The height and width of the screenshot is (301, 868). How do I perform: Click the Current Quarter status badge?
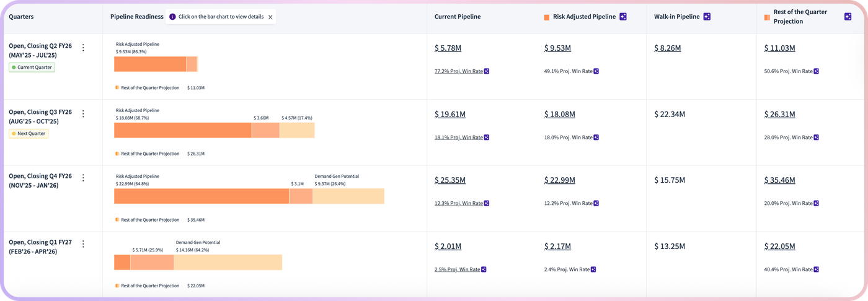tap(32, 67)
